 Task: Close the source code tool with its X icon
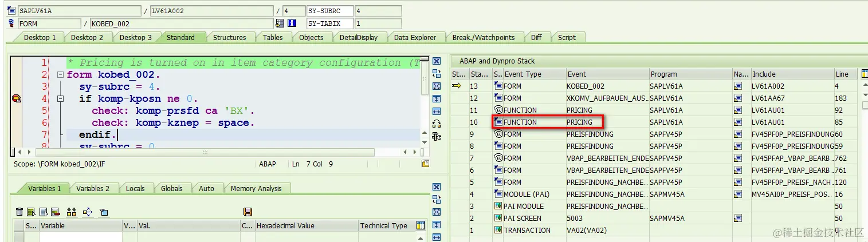437,62
